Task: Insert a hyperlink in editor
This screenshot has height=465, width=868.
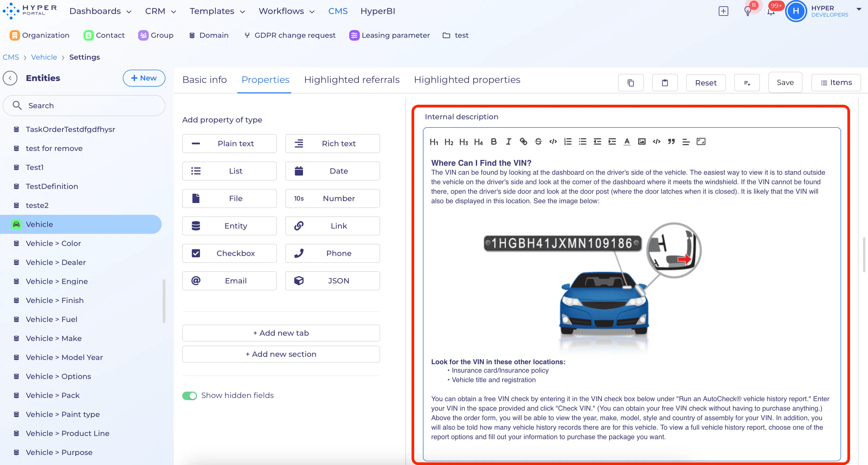Action: [x=523, y=142]
